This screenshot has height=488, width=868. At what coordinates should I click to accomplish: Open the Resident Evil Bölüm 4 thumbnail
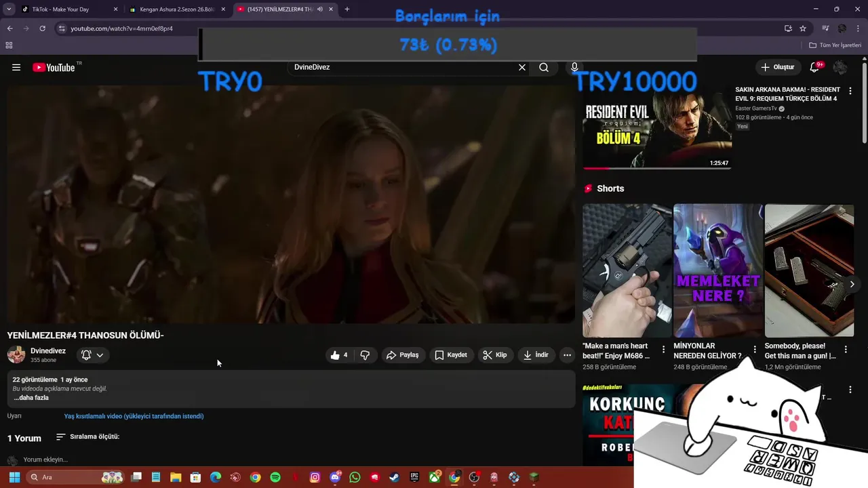[x=657, y=127]
